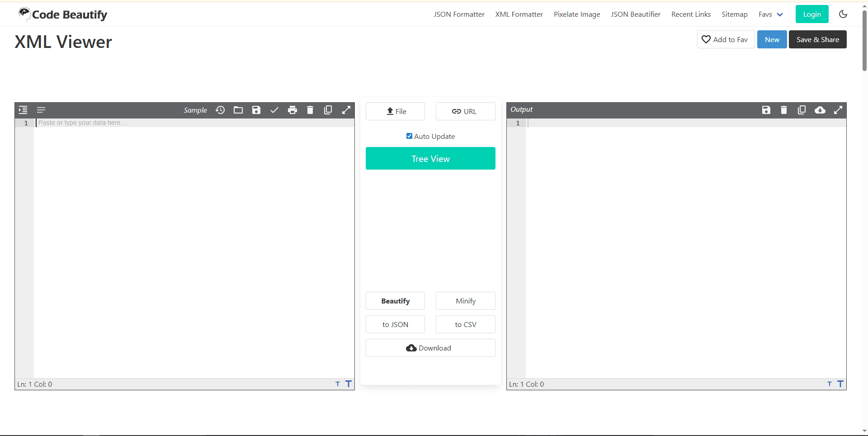Disable the Auto Update checkbox
Image resolution: width=868 pixels, height=436 pixels.
tap(409, 136)
